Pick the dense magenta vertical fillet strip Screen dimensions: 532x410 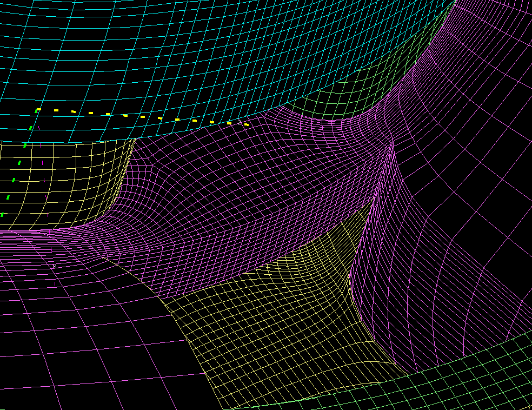[373, 243]
